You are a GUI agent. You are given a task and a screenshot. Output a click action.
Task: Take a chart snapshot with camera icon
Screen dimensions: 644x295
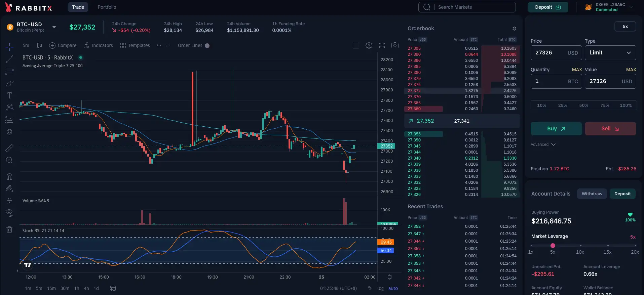point(395,45)
